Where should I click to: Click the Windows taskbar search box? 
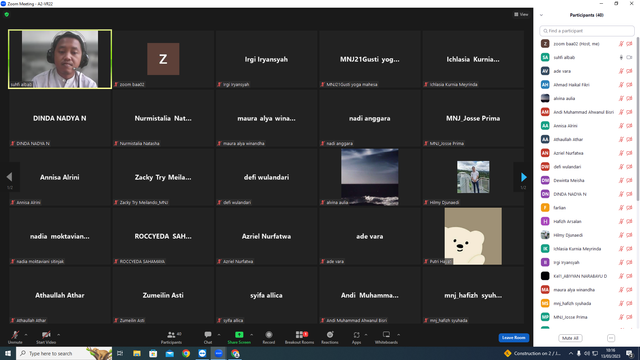pos(64,353)
